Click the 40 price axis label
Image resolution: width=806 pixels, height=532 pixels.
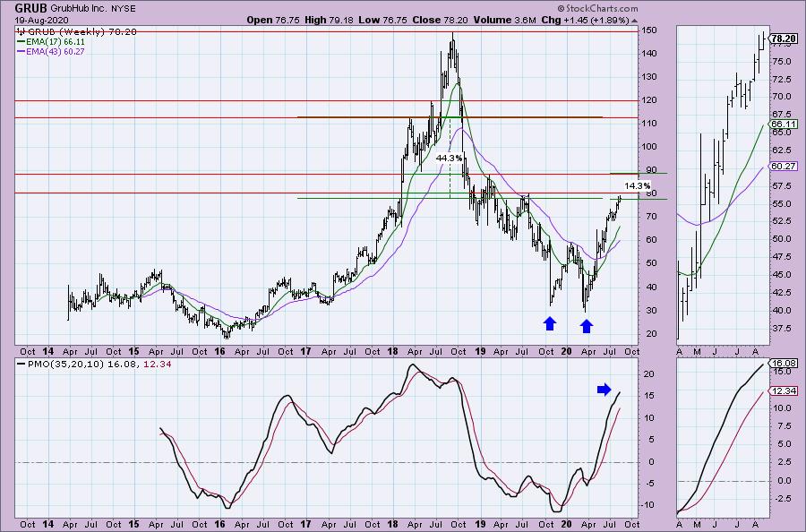pyautogui.click(x=651, y=287)
